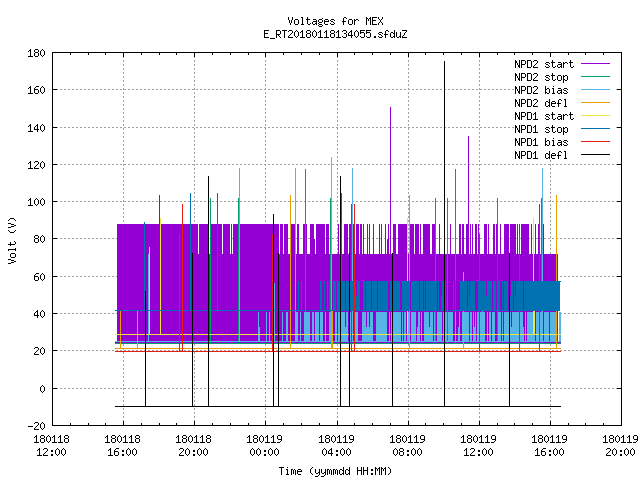Viewport: 640px width, 480px height.
Task: Click the '180118 16:00' time axis label
Action: tap(122, 446)
